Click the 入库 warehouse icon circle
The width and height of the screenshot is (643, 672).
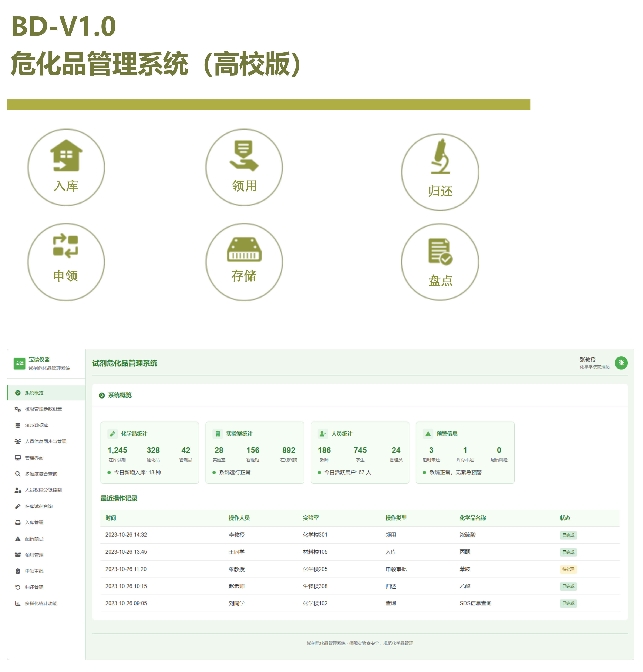[66, 167]
